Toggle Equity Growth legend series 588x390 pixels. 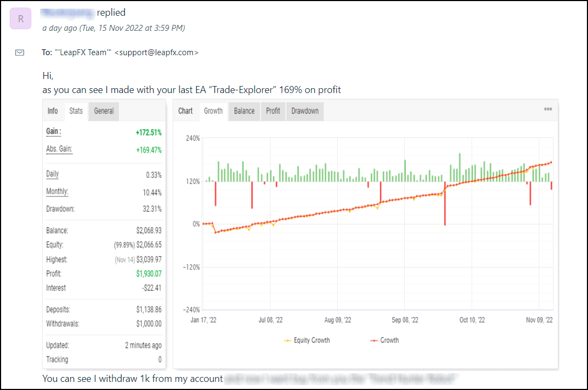306,340
